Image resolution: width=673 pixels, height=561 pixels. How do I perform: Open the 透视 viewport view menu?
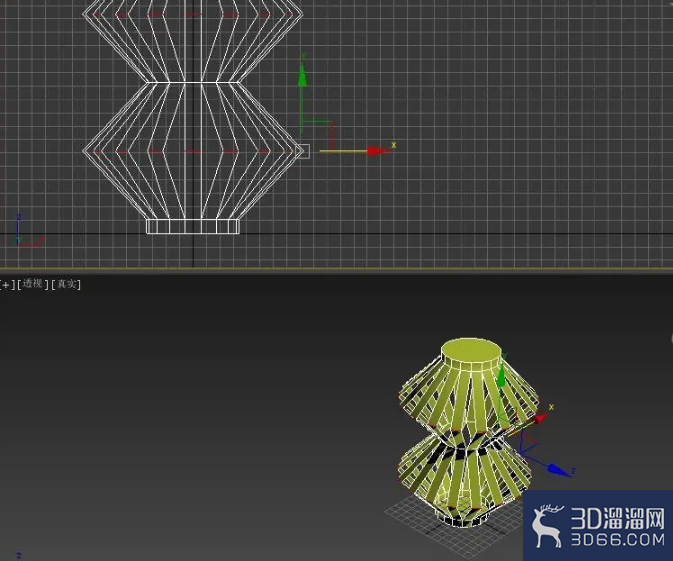[33, 284]
